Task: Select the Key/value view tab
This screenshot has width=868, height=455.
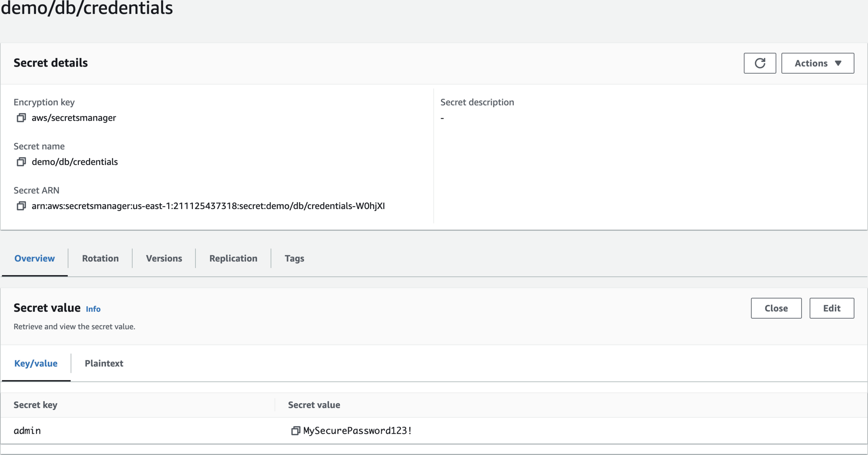Action: click(x=36, y=363)
